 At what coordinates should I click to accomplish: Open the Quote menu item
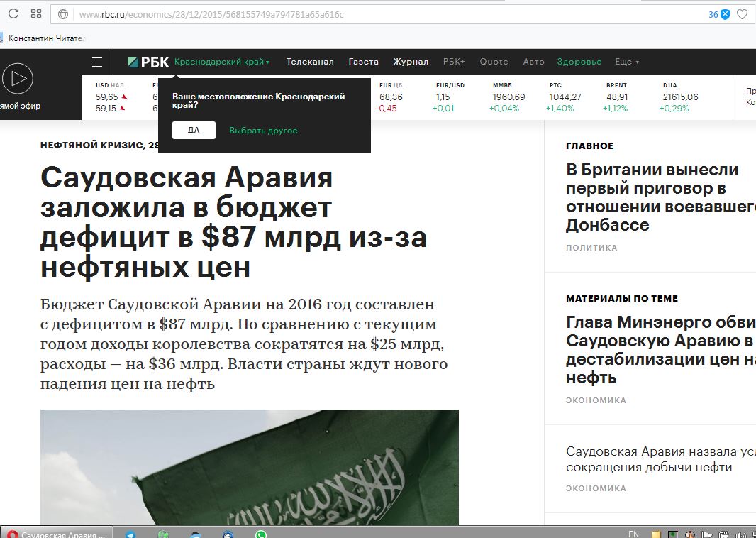[x=494, y=62]
